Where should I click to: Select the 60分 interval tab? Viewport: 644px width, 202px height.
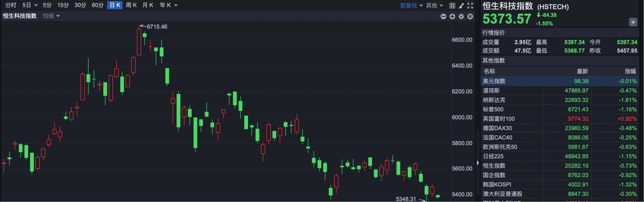(97, 5)
